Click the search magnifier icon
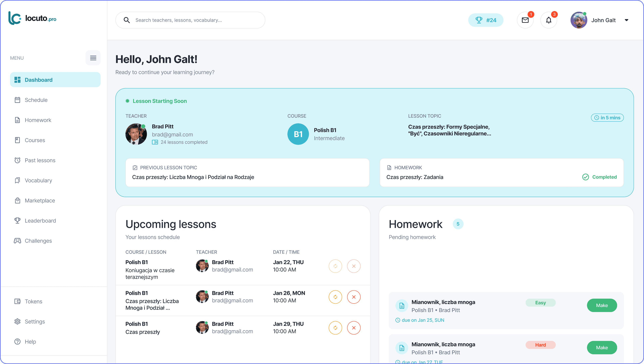This screenshot has height=364, width=644. pos(127,20)
